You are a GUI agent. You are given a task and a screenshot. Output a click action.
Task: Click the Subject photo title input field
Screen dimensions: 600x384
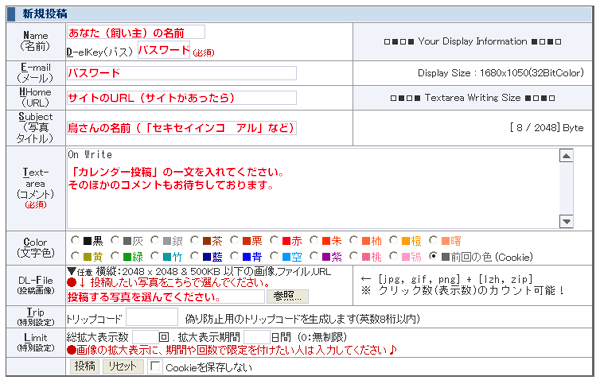click(x=182, y=128)
